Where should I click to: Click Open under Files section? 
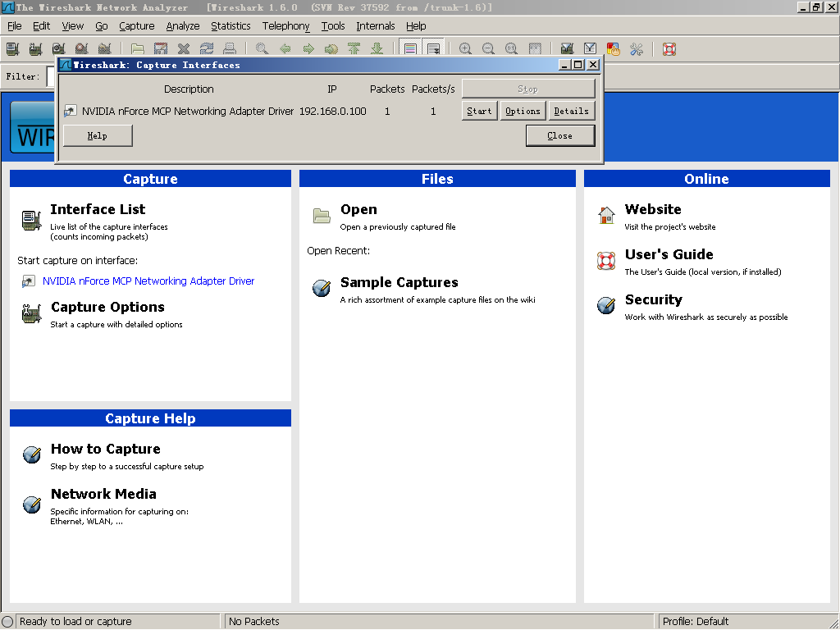tap(358, 209)
